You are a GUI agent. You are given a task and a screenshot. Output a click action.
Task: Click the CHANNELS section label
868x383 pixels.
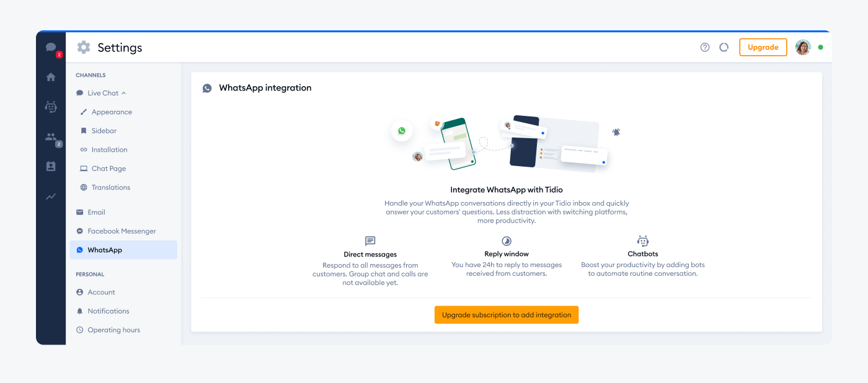pyautogui.click(x=91, y=75)
